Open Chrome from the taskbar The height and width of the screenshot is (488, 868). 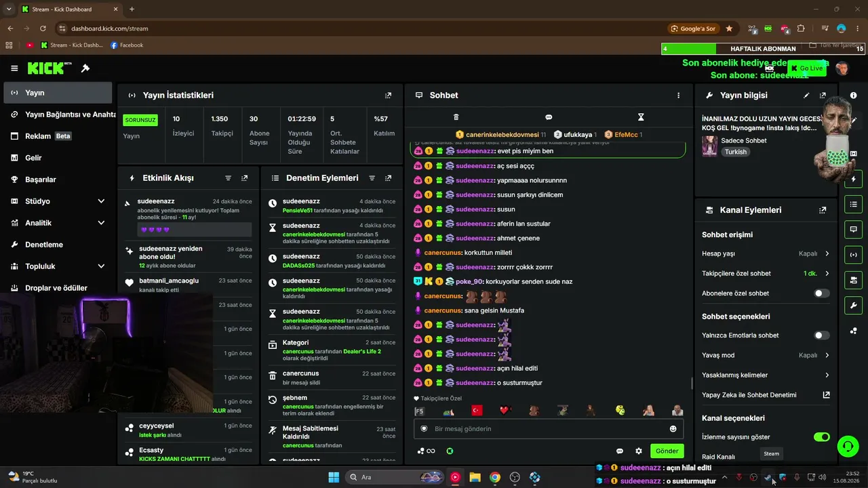[495, 477]
